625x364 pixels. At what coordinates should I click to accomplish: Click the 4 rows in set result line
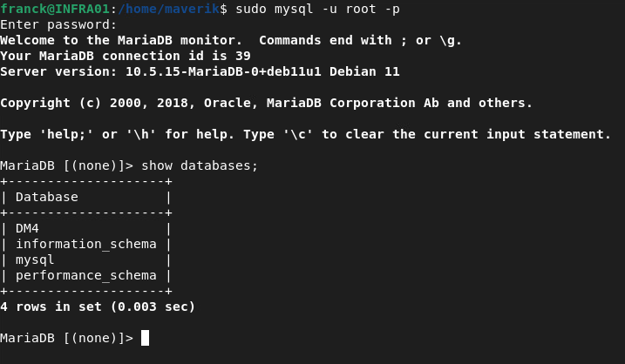pos(98,307)
